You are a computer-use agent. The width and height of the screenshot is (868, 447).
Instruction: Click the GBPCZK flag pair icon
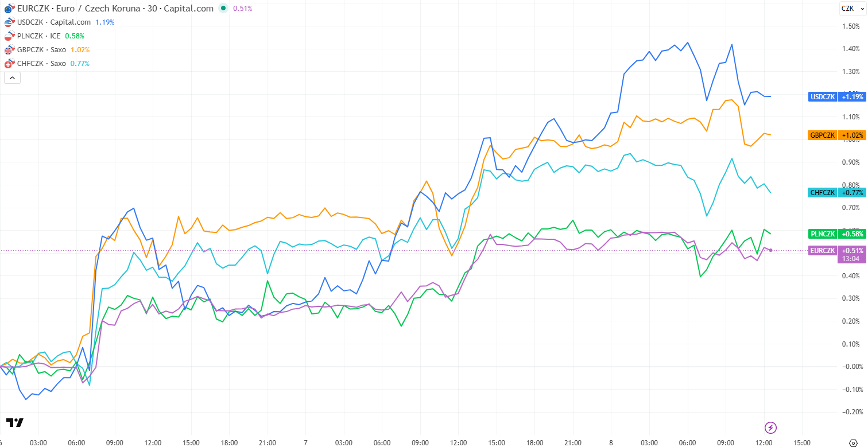(9, 50)
